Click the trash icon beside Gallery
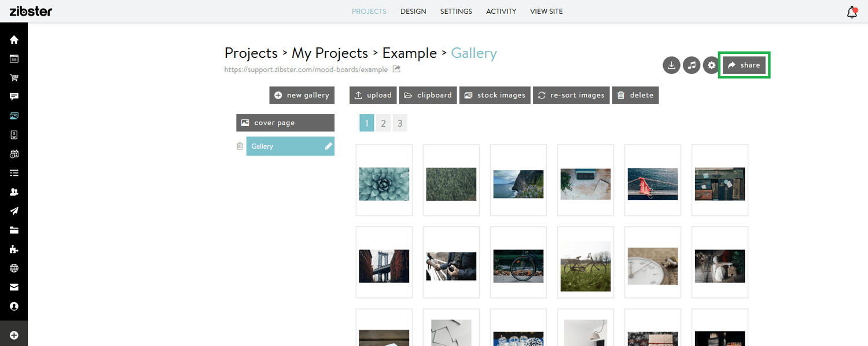This screenshot has width=868, height=346. coord(240,146)
